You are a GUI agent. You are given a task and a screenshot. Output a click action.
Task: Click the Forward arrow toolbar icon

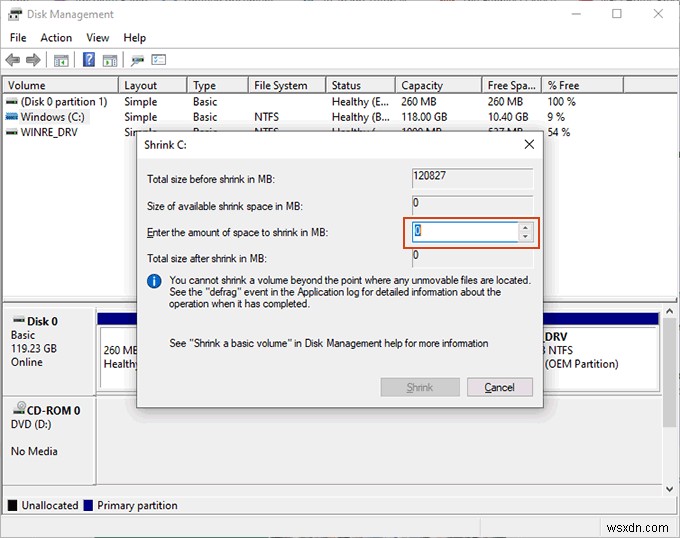(x=33, y=60)
